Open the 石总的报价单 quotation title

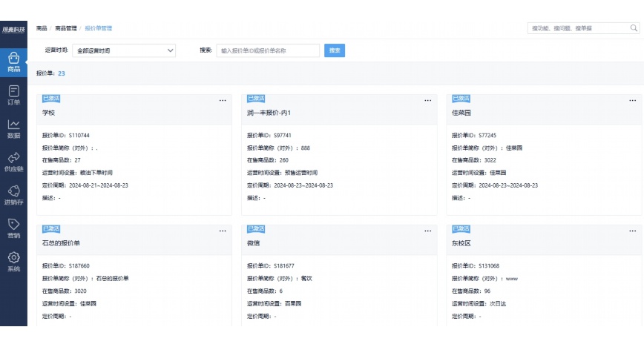61,243
